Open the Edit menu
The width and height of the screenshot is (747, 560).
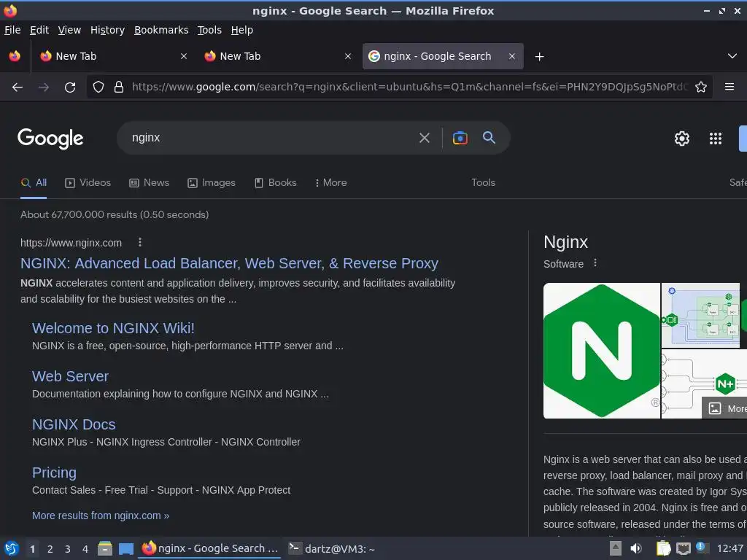[x=39, y=30]
